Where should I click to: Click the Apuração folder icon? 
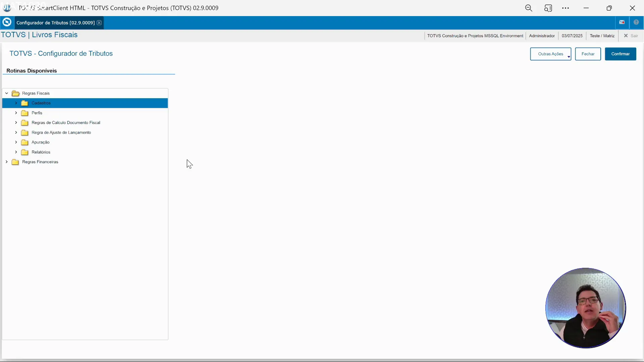(x=24, y=142)
